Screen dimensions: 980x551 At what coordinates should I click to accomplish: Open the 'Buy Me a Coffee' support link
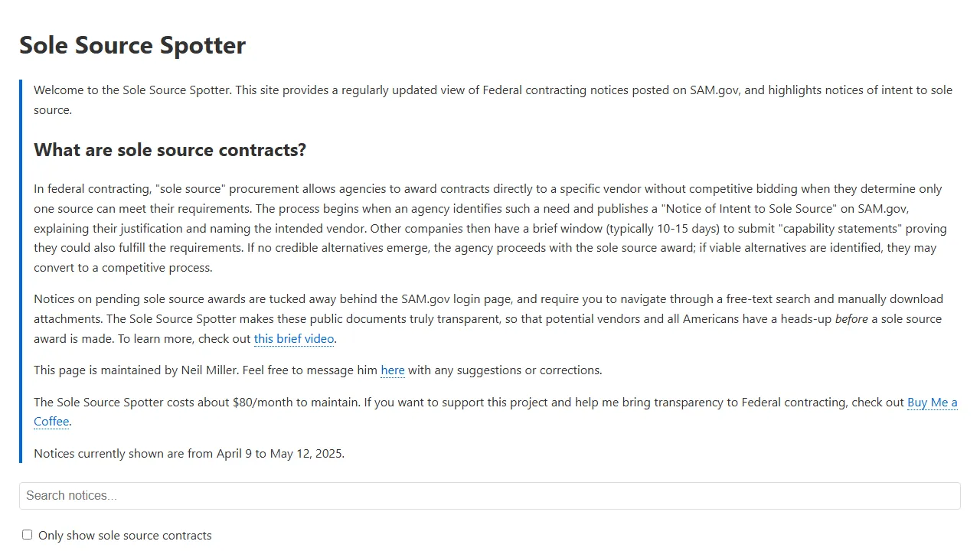tap(932, 402)
